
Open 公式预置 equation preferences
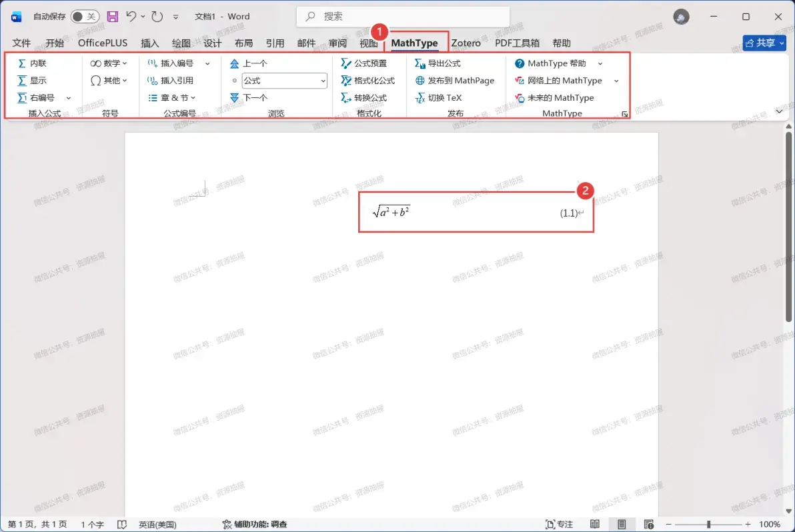pyautogui.click(x=364, y=63)
